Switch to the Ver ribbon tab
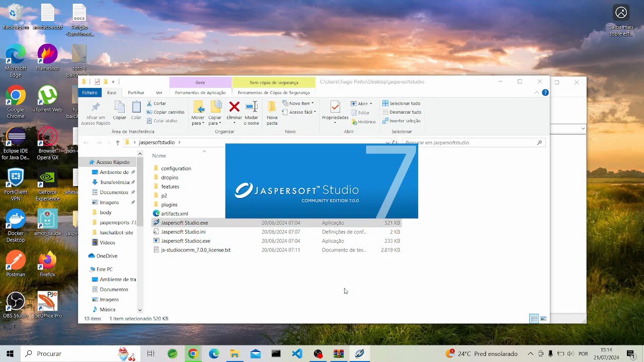 pos(159,93)
